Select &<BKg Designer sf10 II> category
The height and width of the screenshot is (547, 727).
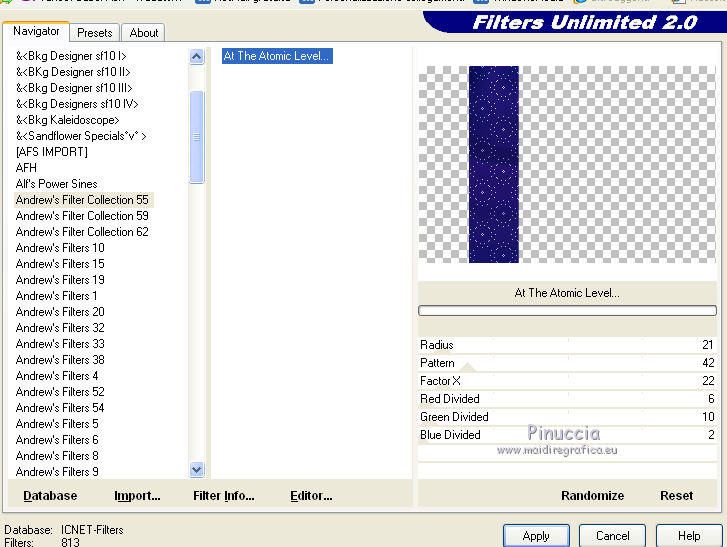click(x=73, y=72)
